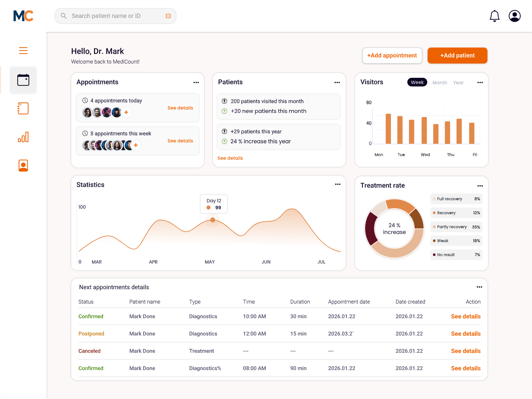Viewport: 532px width, 399px height.
Task: Add a patient to today's appointments list
Action: tap(126, 112)
